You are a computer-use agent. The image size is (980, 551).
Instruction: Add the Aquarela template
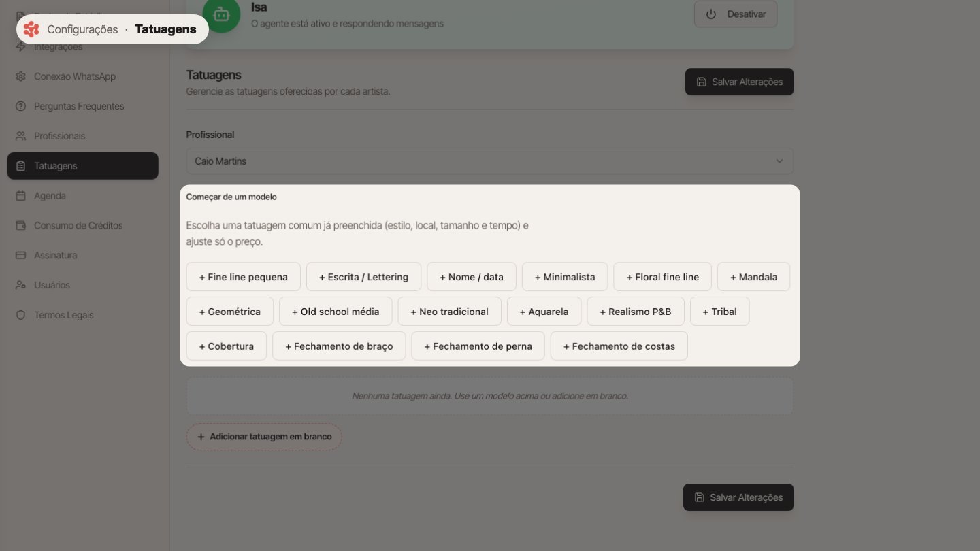pos(544,312)
